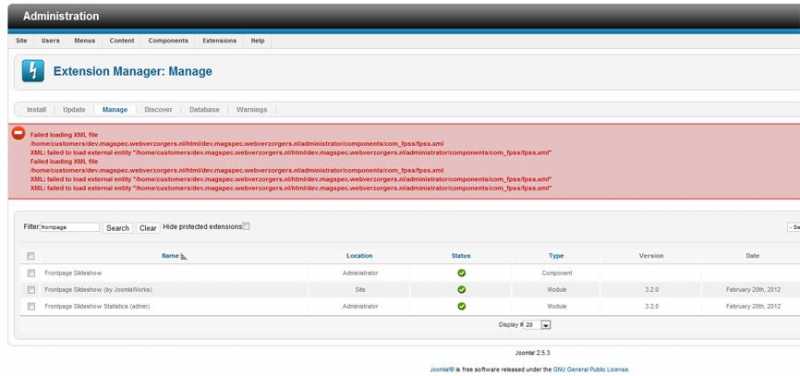
Task: Check the select-all checkbox in table header
Action: tap(31, 256)
